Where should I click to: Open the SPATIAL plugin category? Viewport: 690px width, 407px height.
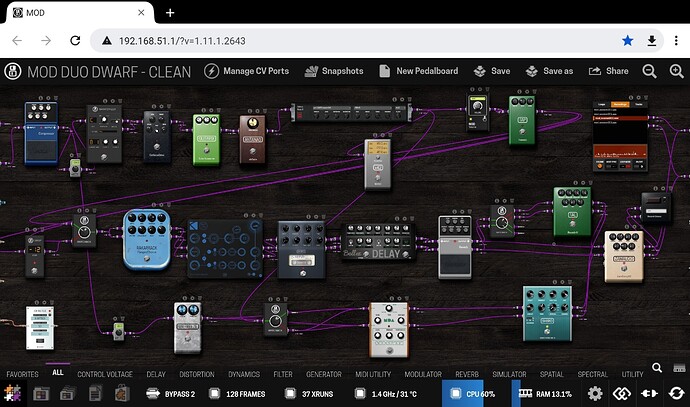[x=552, y=374]
